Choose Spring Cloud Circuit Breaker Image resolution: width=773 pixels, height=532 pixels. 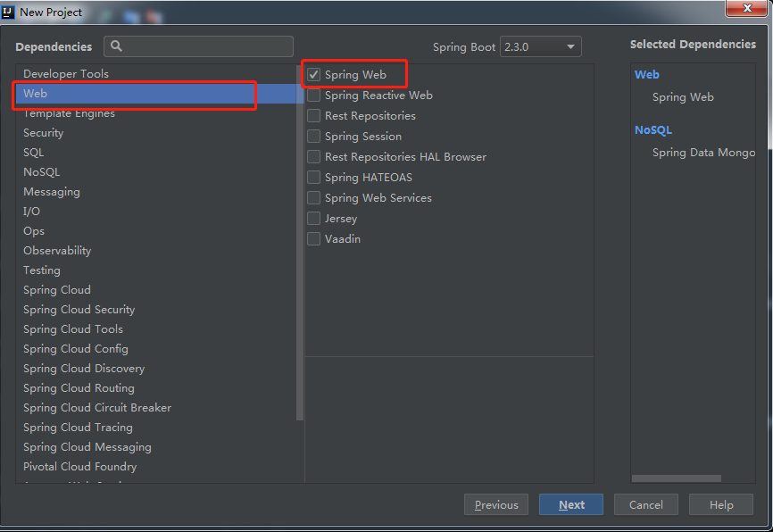156,408
